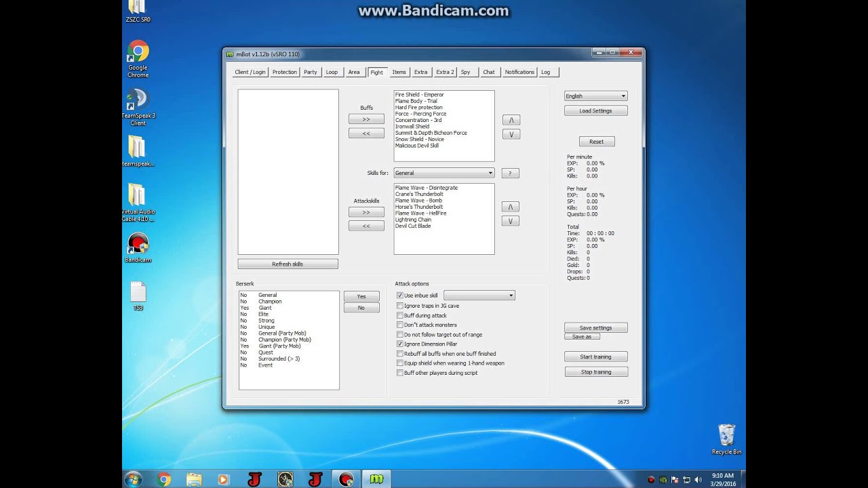The width and height of the screenshot is (868, 488).
Task: Open the volume speaker tray icon
Action: point(698,480)
